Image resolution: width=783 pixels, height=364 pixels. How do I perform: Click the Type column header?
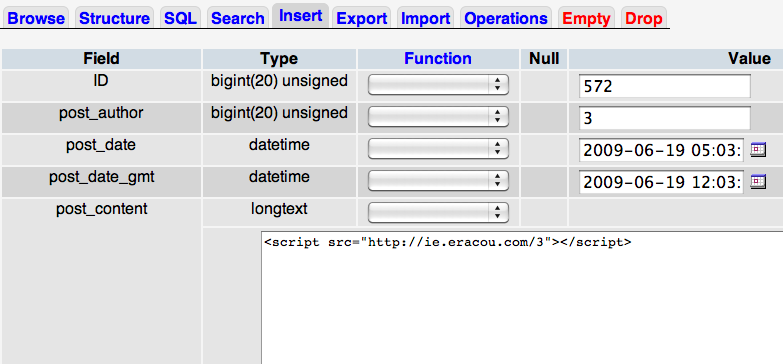tap(279, 58)
